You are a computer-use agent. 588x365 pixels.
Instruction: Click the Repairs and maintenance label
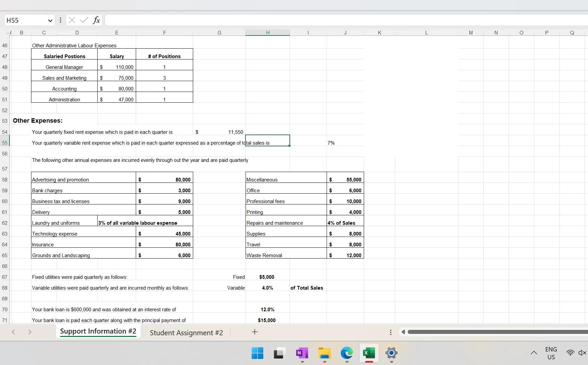(275, 223)
